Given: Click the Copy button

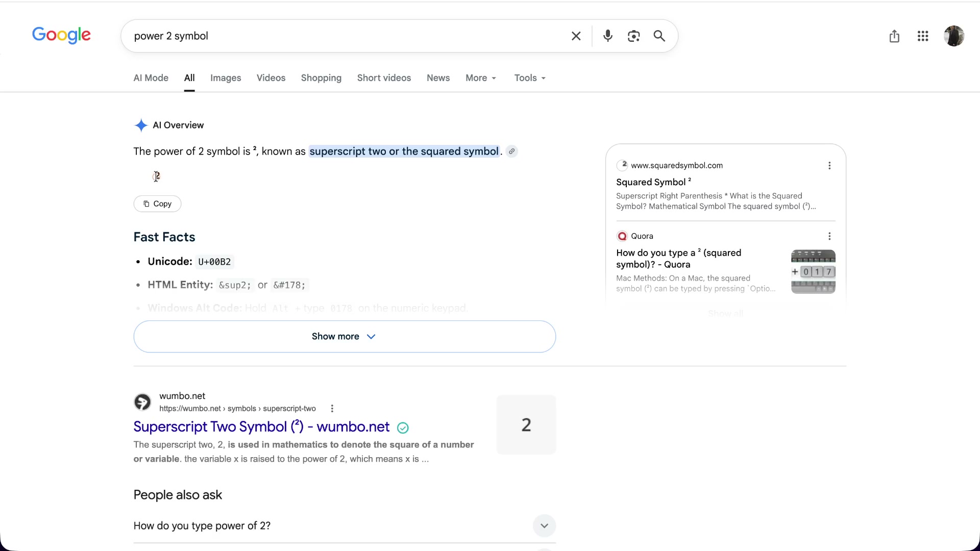Looking at the screenshot, I should pyautogui.click(x=157, y=204).
